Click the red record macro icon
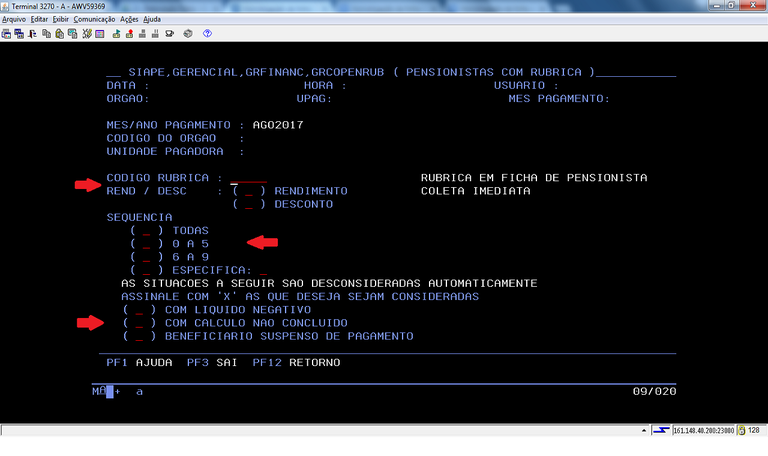768x456 pixels. 129,34
